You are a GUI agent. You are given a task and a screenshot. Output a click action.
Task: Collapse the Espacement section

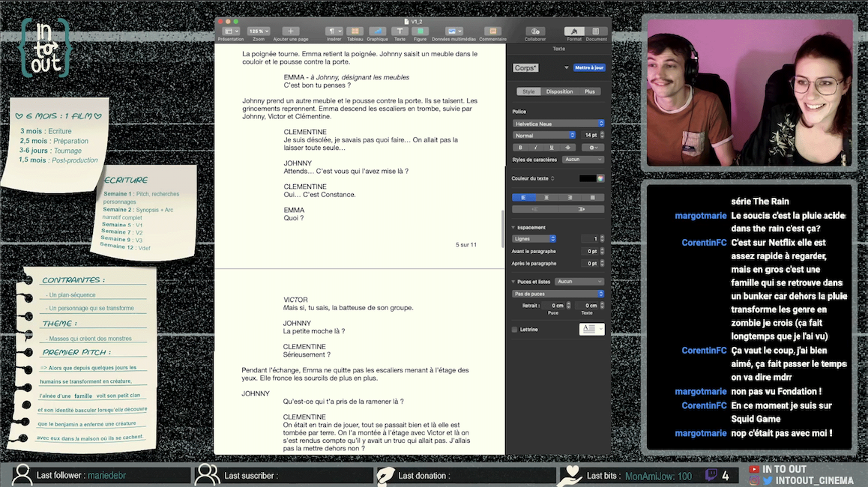513,228
